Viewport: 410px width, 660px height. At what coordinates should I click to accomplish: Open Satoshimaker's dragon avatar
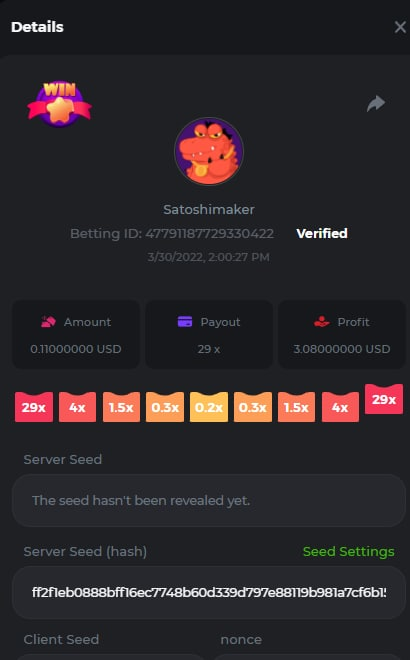coord(209,151)
